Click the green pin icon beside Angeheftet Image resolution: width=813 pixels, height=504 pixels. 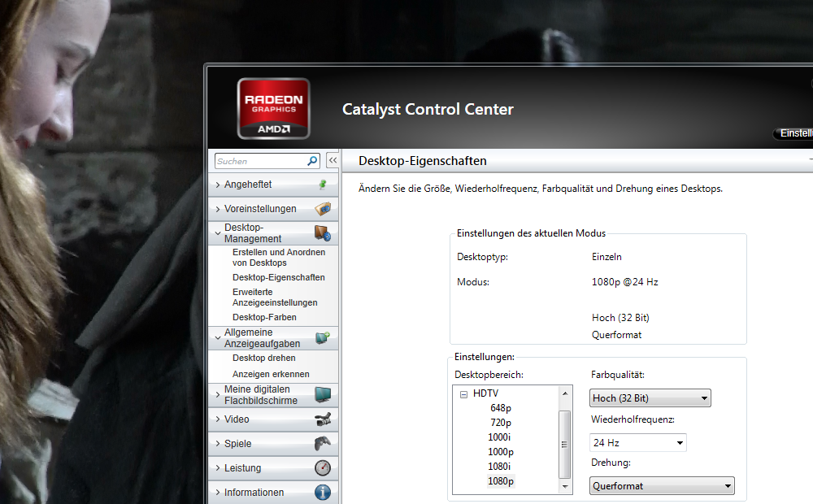(x=323, y=185)
